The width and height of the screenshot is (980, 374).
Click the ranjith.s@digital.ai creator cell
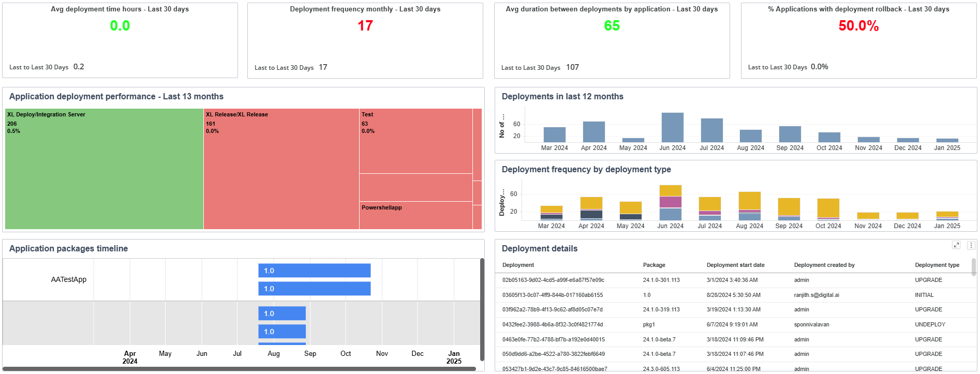pyautogui.click(x=816, y=295)
